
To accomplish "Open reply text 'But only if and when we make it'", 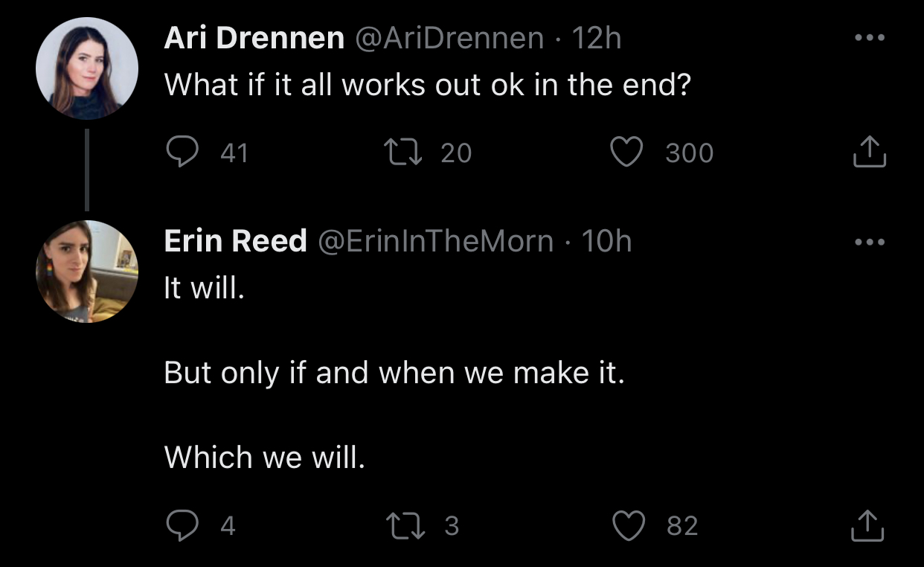I will (394, 372).
